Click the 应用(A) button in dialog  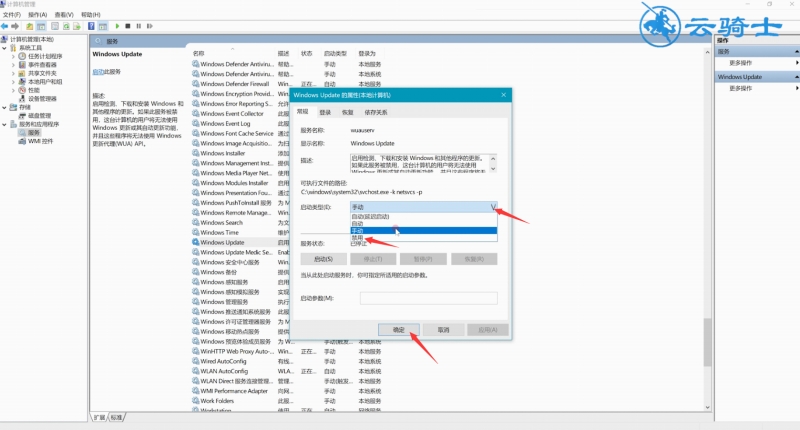[x=488, y=330]
